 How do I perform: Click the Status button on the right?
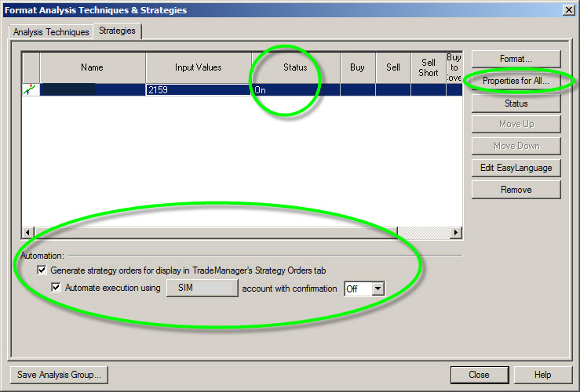(516, 103)
